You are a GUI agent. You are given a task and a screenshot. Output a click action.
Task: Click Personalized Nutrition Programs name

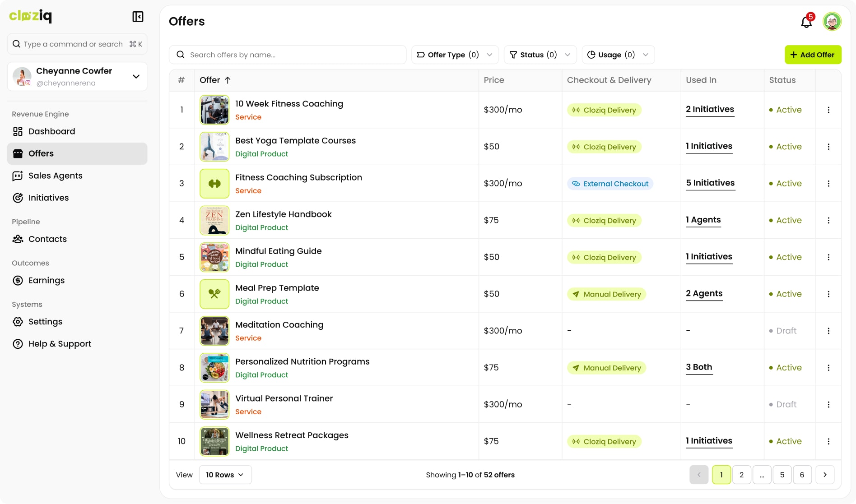302,362
